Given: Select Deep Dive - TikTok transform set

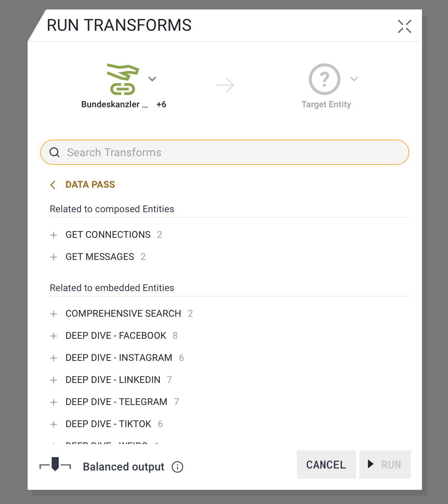Looking at the screenshot, I should [x=108, y=424].
